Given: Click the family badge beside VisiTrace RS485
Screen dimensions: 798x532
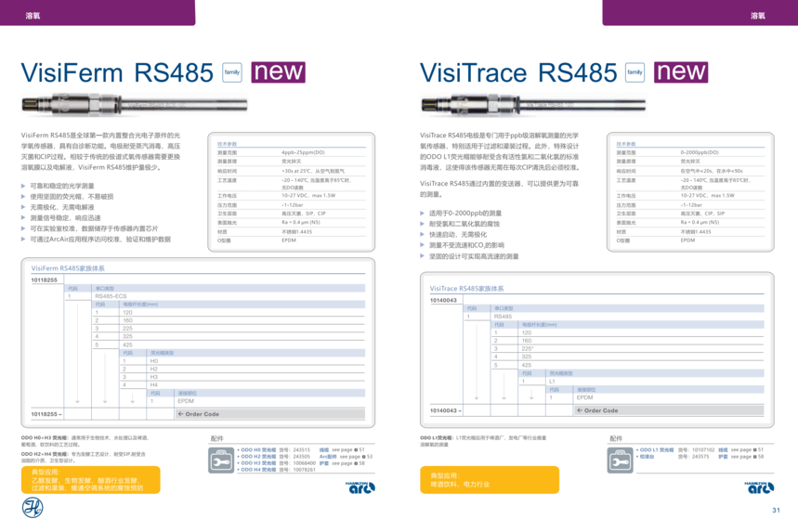Looking at the screenshot, I should [x=634, y=72].
